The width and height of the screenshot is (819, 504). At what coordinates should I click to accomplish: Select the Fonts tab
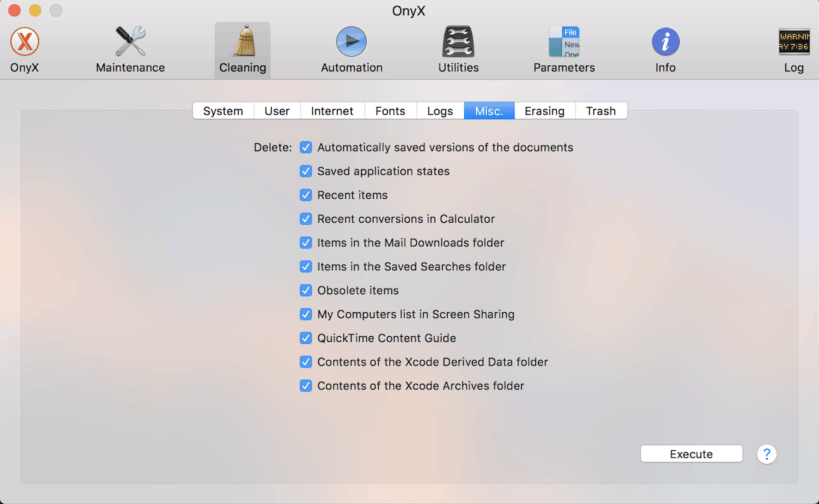[x=390, y=111]
